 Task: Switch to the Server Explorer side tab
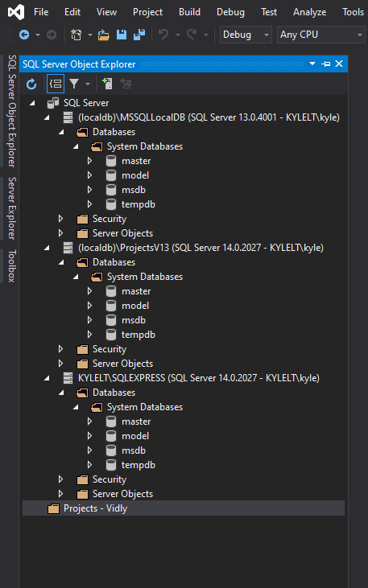(x=12, y=208)
